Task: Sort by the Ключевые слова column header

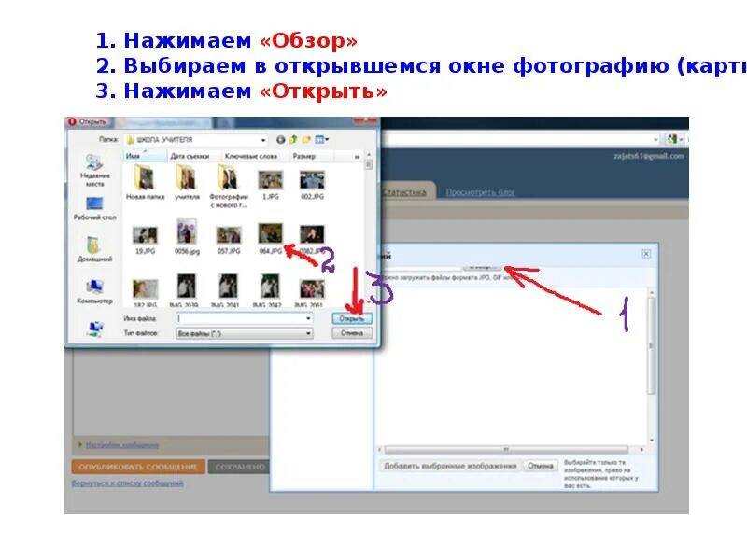Action: point(255,156)
